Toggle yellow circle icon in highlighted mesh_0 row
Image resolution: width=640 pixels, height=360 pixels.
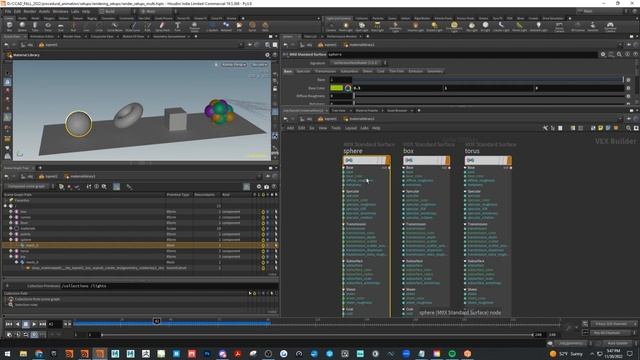263,245
